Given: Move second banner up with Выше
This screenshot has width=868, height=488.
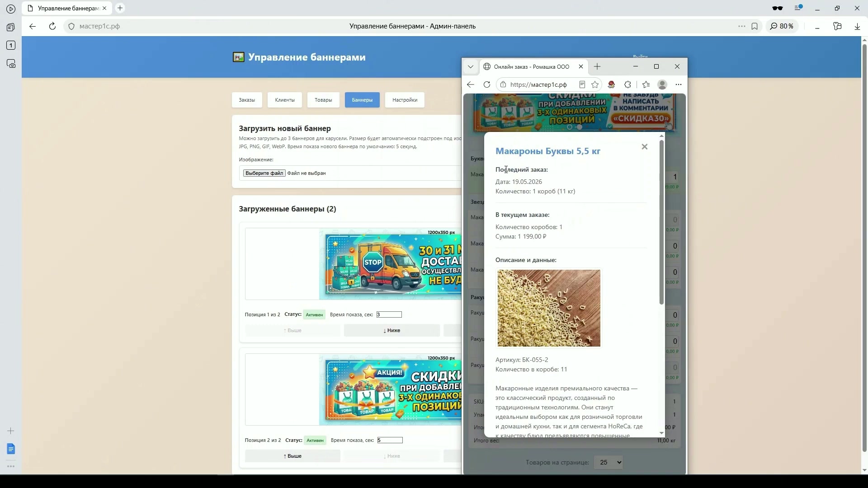Looking at the screenshot, I should click(x=292, y=456).
